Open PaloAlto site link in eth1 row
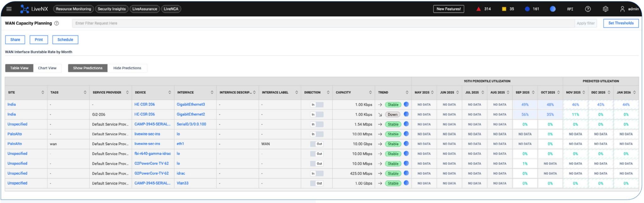Image resolution: width=644 pixels, height=203 pixels. point(15,144)
